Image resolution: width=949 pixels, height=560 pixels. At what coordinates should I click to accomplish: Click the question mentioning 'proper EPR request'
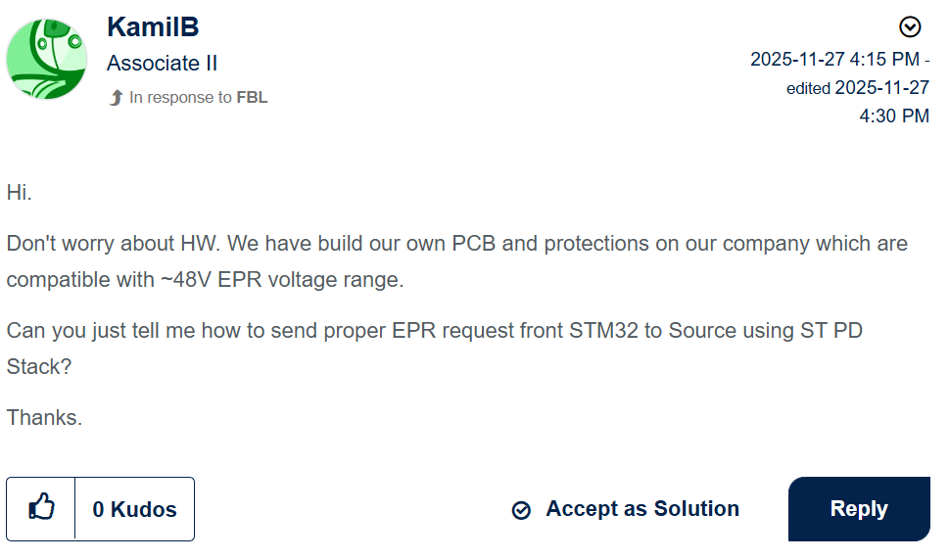(x=435, y=330)
